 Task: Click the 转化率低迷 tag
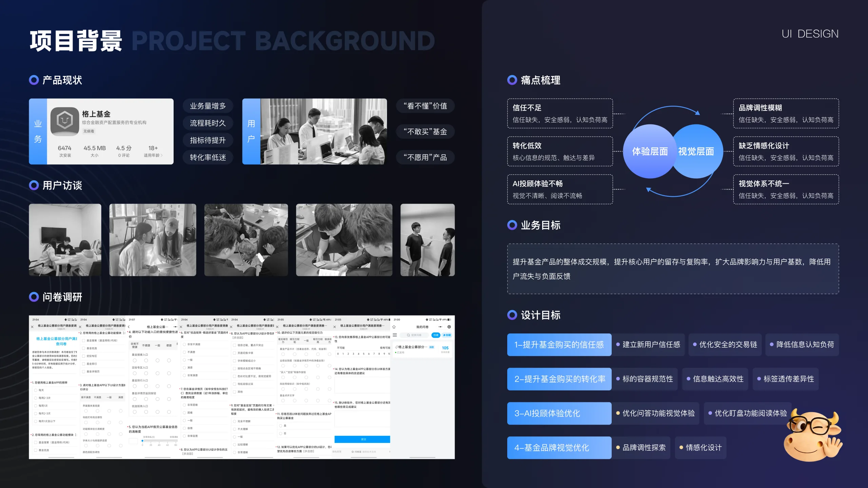(x=208, y=157)
